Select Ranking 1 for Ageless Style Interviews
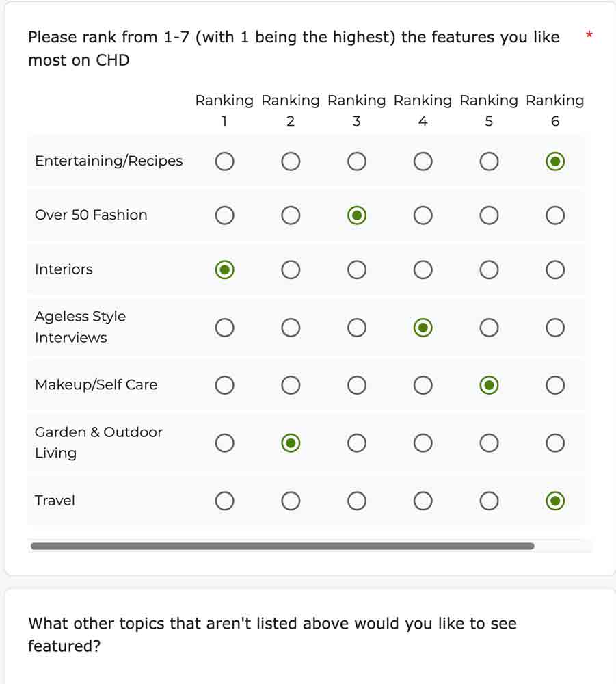This screenshot has height=684, width=616. tap(224, 327)
